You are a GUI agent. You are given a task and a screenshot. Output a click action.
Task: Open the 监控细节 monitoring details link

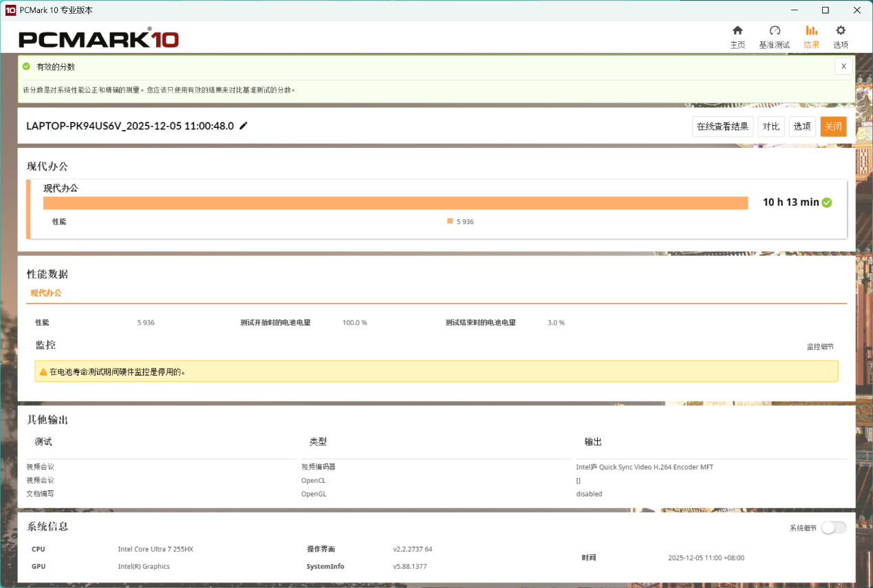coord(820,347)
